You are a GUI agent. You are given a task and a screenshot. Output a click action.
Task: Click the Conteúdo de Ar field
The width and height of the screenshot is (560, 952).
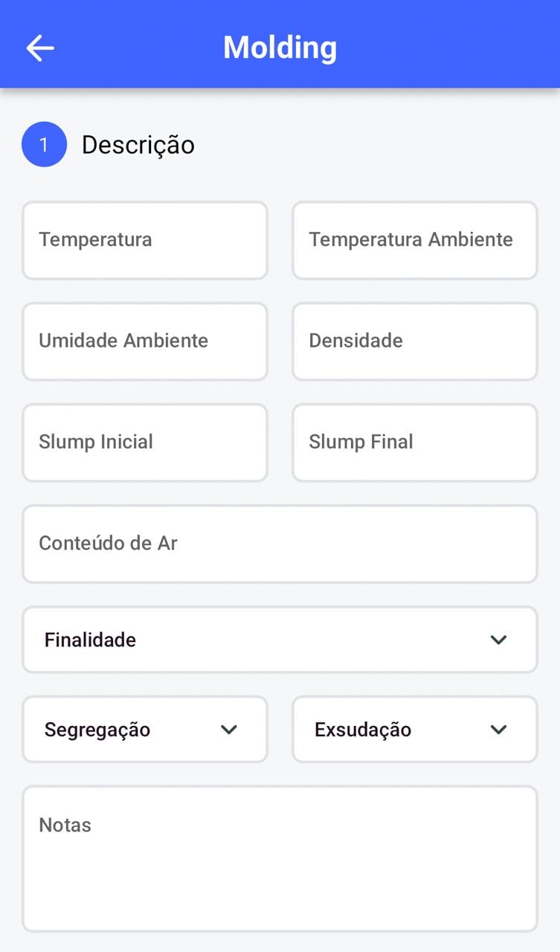(x=279, y=544)
